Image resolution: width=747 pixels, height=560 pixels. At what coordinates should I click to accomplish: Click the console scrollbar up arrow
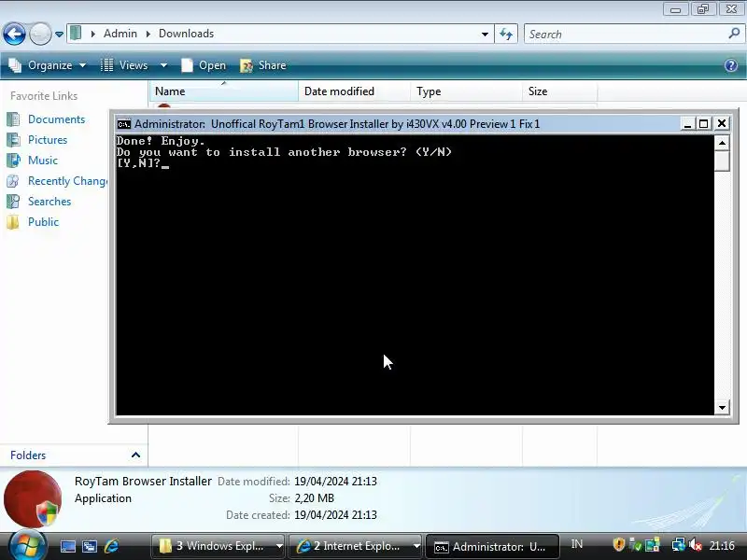722,143
